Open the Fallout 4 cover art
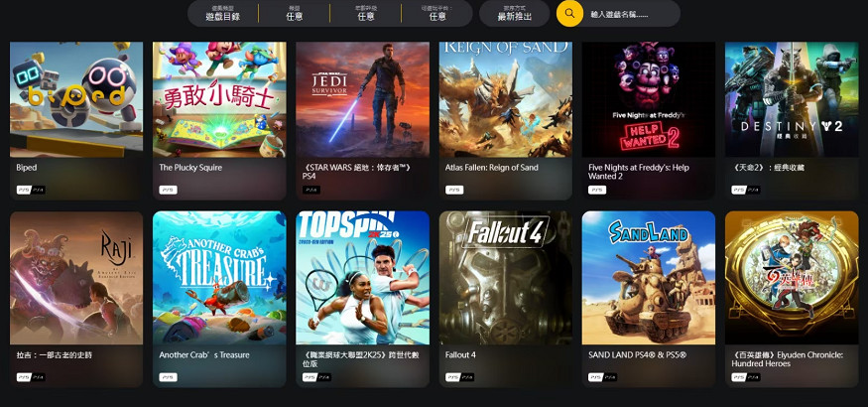Image resolution: width=868 pixels, height=407 pixels. click(506, 278)
